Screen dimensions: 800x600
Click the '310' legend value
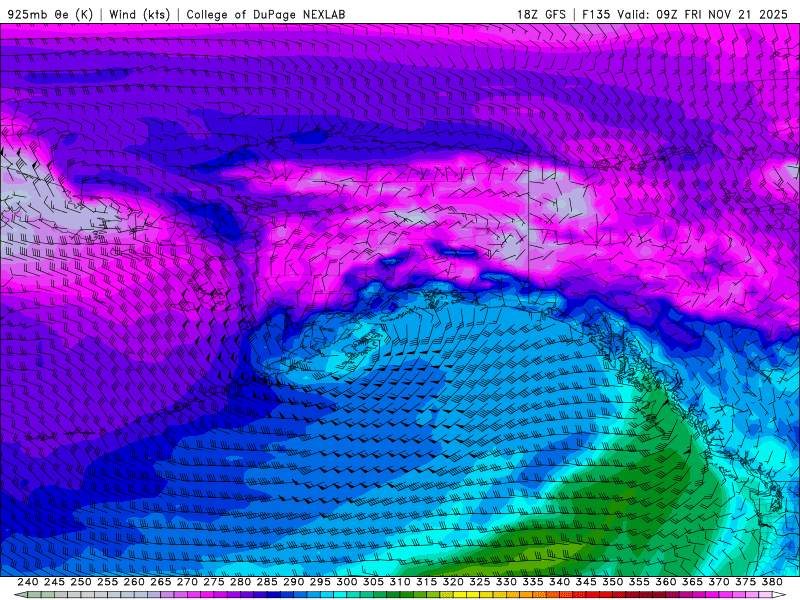[x=399, y=582]
